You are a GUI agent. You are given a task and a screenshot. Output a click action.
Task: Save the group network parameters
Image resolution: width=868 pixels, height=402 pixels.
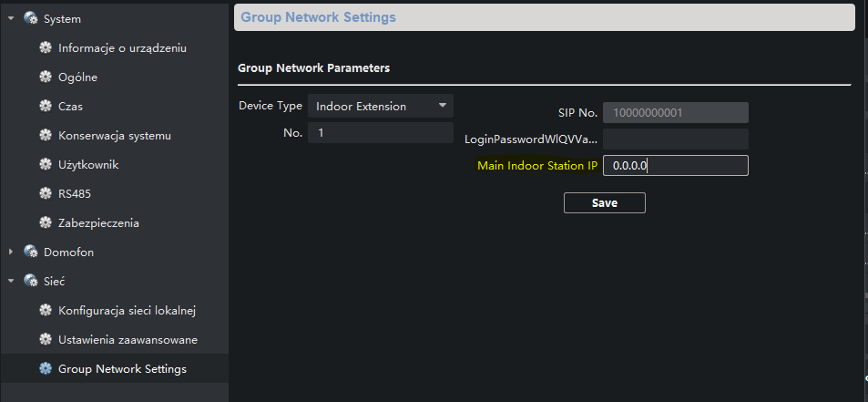pos(605,202)
